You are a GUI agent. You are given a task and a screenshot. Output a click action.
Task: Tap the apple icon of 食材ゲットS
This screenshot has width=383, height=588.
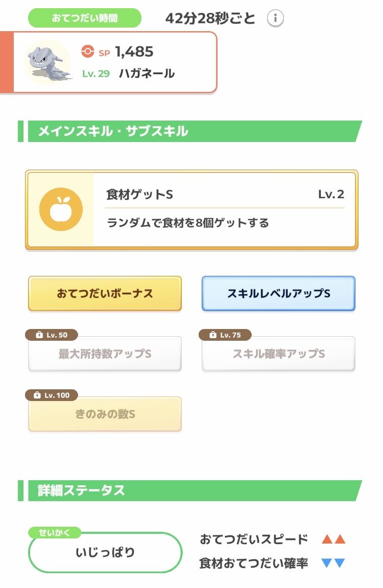tap(61, 209)
